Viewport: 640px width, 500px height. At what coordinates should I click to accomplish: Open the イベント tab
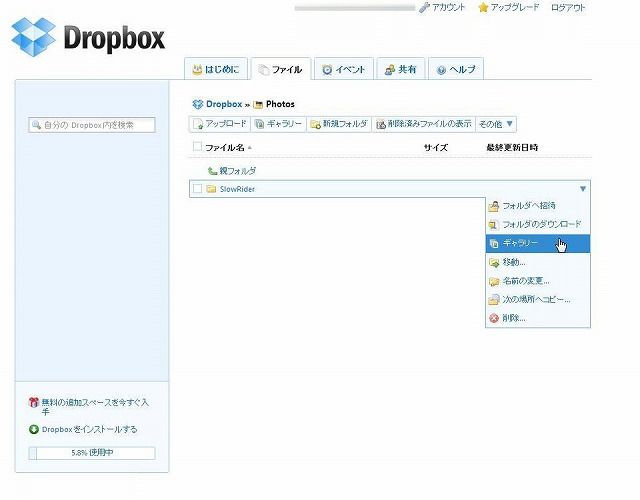coord(344,69)
